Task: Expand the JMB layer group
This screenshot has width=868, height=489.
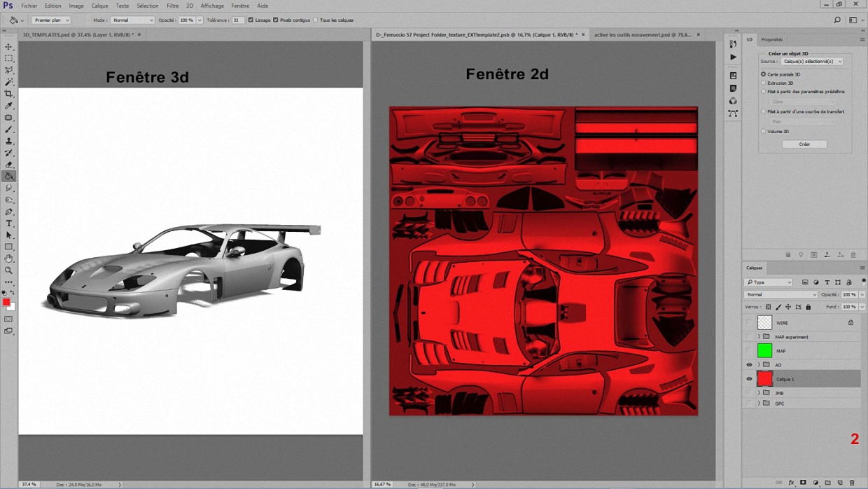Action: (x=759, y=393)
